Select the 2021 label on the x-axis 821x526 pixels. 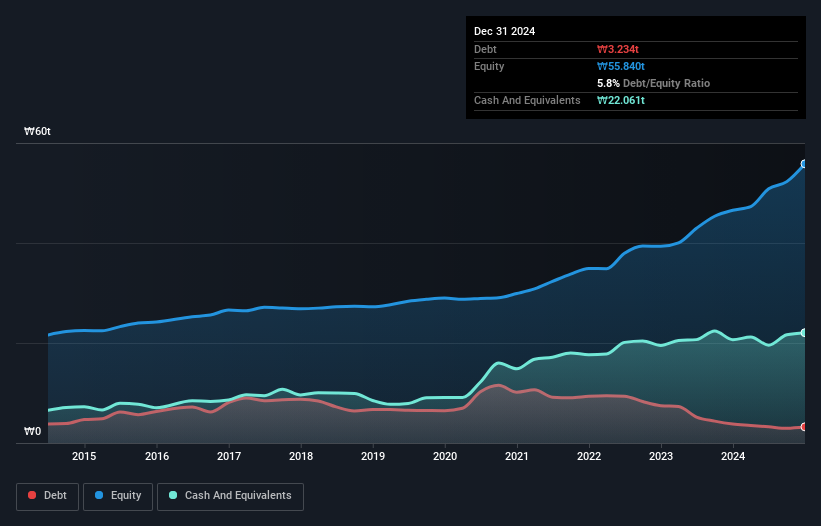(x=517, y=456)
